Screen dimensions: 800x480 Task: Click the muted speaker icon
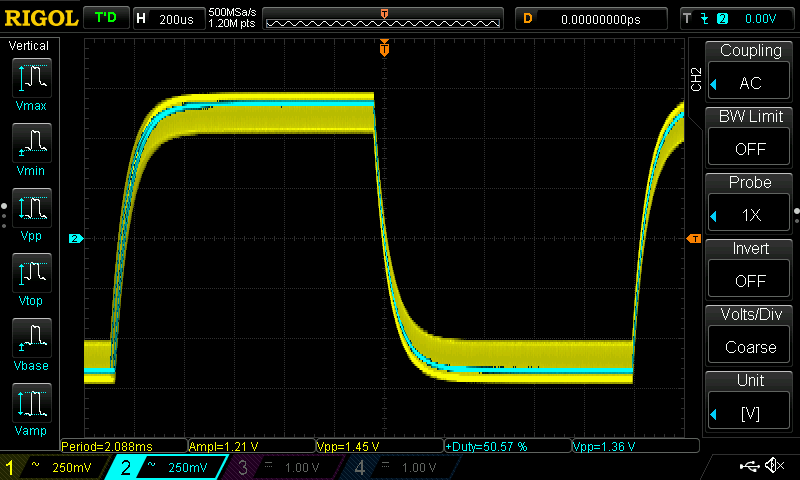[x=774, y=465]
